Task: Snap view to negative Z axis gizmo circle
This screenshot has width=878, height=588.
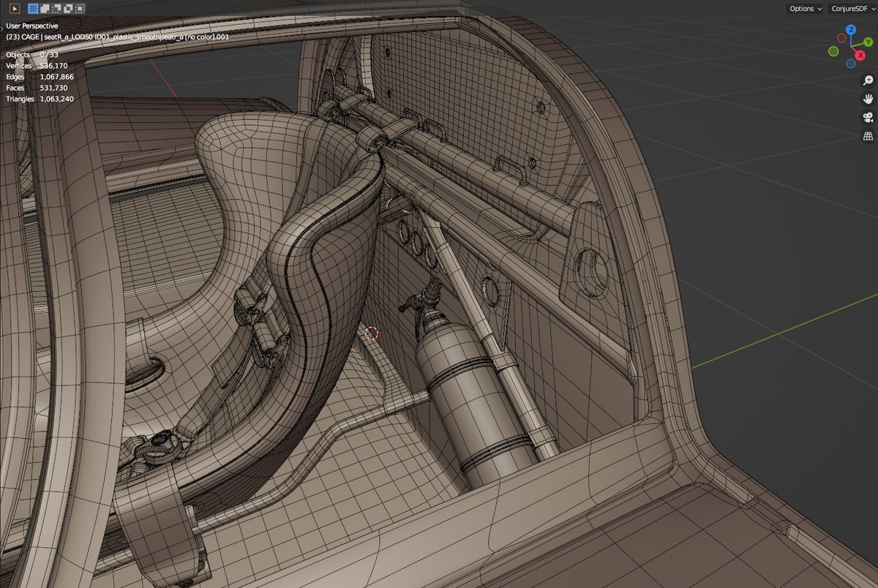Action: pos(850,63)
